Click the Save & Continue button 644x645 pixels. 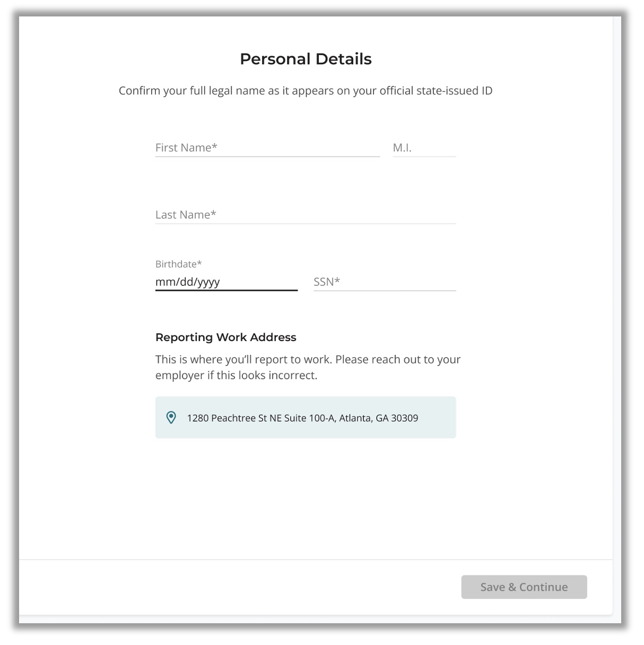[x=524, y=587]
